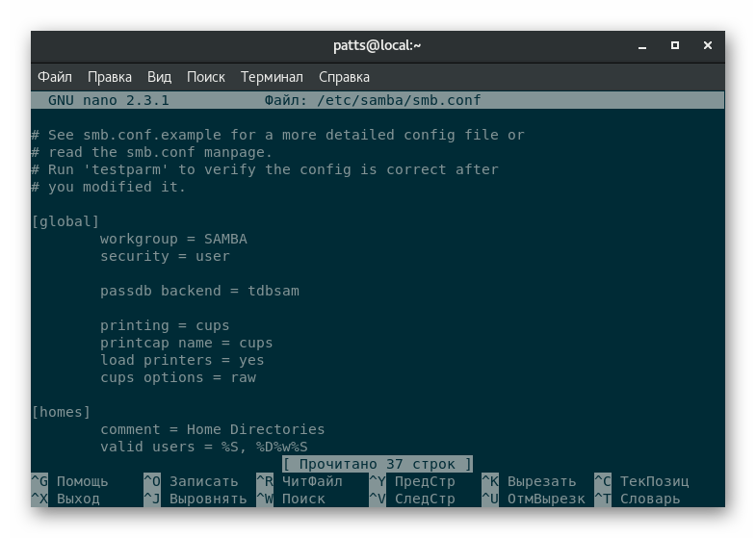This screenshot has width=756, height=538.
Task: Click the See smb.conf.example comment line
Action: (x=277, y=135)
